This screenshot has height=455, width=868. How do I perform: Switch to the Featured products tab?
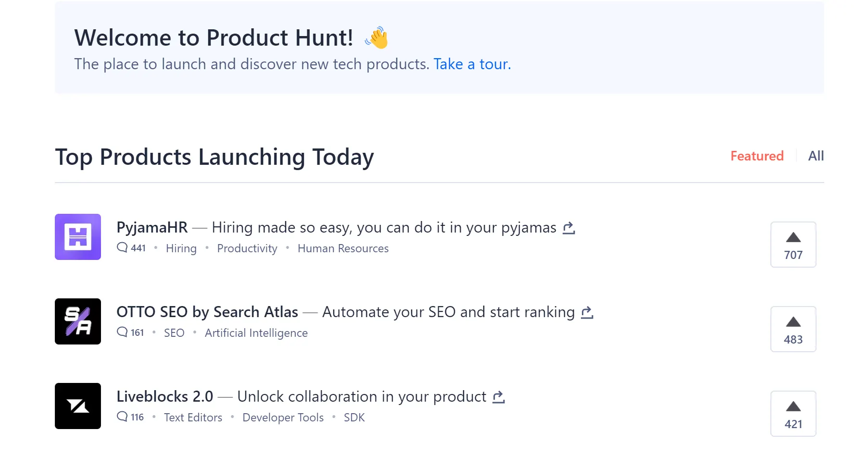click(757, 156)
